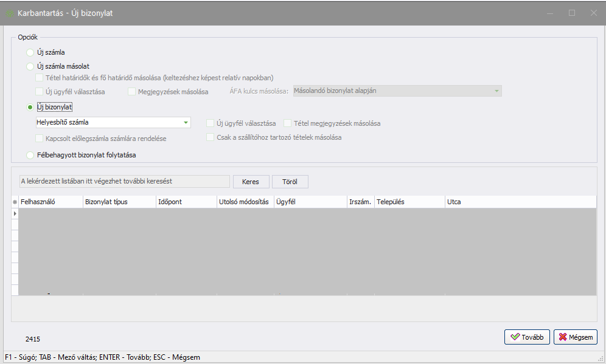Maximize the Karbantartás window

tap(571, 13)
